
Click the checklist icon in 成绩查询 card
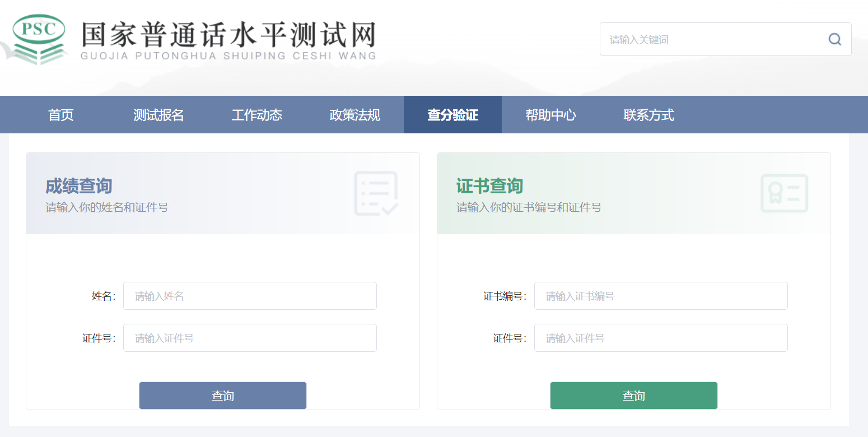click(x=376, y=193)
